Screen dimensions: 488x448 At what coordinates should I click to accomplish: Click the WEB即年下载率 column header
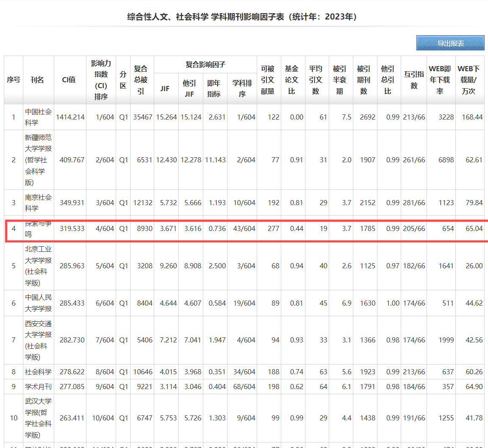pyautogui.click(x=440, y=80)
